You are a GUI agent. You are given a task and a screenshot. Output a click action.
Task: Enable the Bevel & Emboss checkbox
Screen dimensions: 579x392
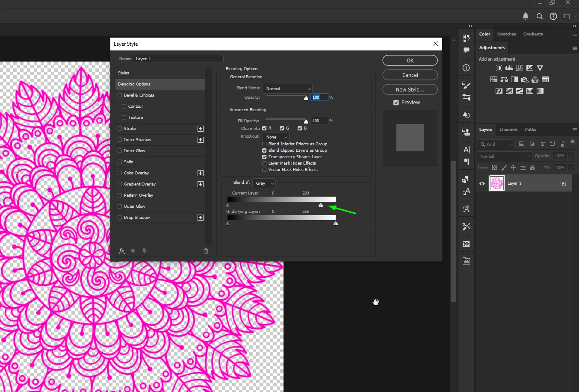point(120,95)
